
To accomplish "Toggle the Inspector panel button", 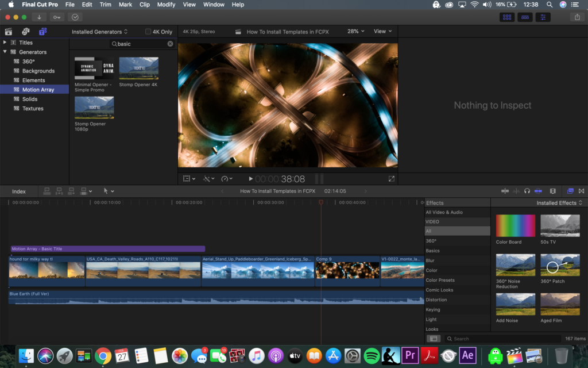I will click(x=543, y=17).
